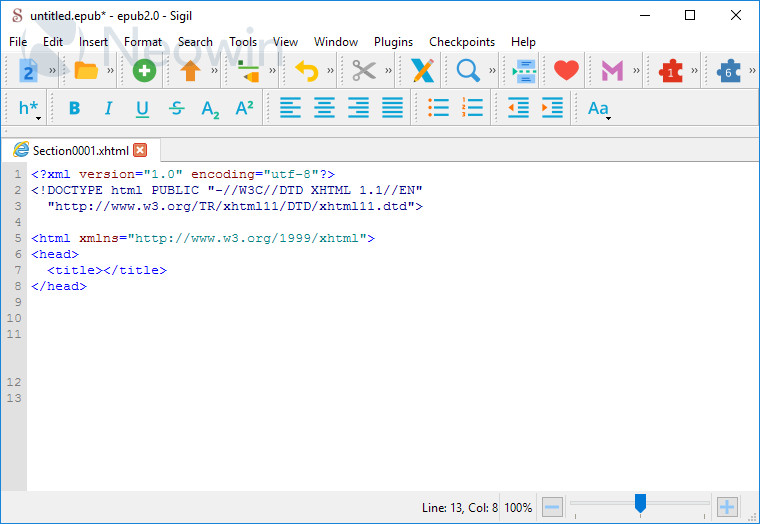760x524 pixels.
Task: Expand the overflow chevron after New file icon
Action: [52, 71]
